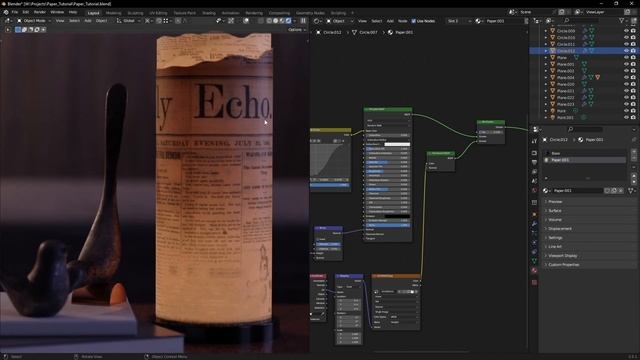Select wireframe viewport shading mode
The width and height of the screenshot is (640, 360).
269,20
